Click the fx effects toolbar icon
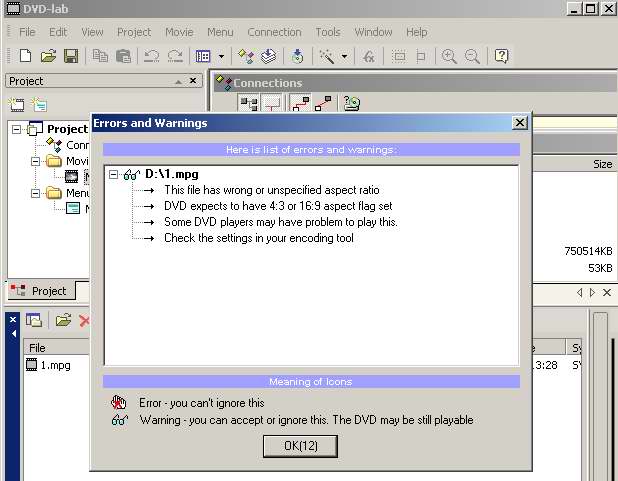 [369, 56]
